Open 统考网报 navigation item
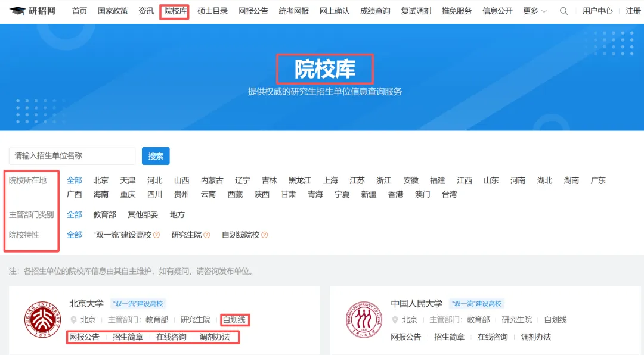Screen dimensions: 644x355 [293, 11]
